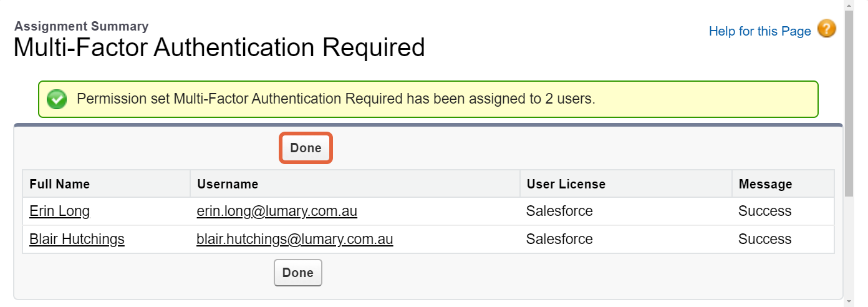Viewport: 868px width, 307px height.
Task: Open the Help for this Page link
Action: pyautogui.click(x=759, y=31)
